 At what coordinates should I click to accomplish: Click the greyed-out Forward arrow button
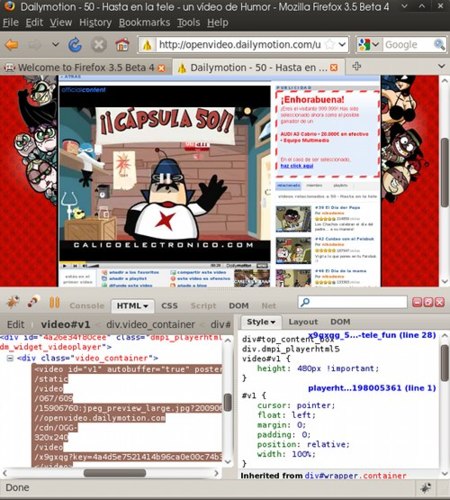[35, 44]
